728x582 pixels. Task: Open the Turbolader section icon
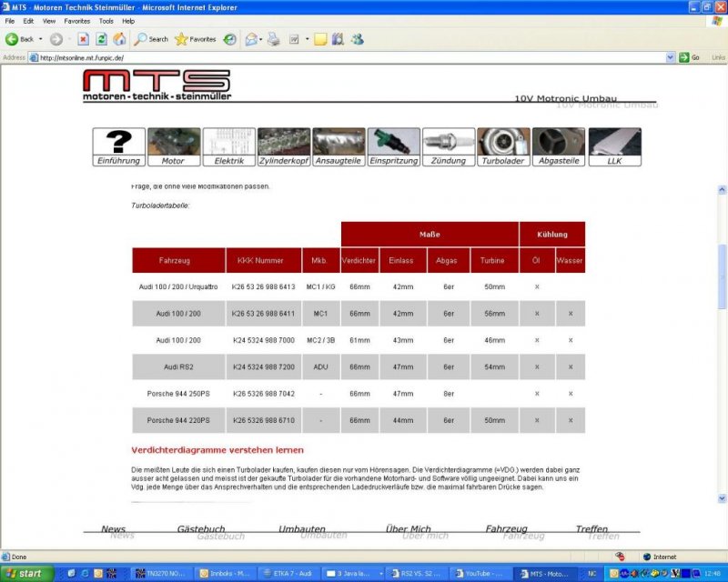(x=503, y=146)
